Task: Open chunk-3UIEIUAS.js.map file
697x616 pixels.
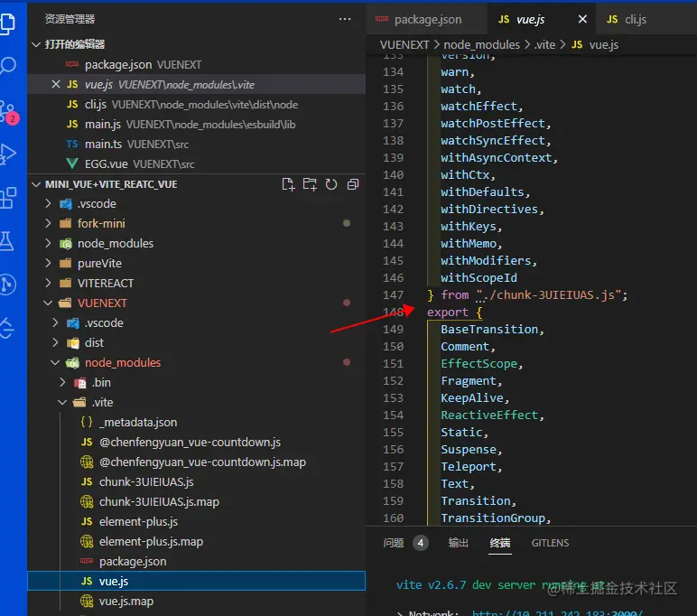Action: (x=196, y=501)
